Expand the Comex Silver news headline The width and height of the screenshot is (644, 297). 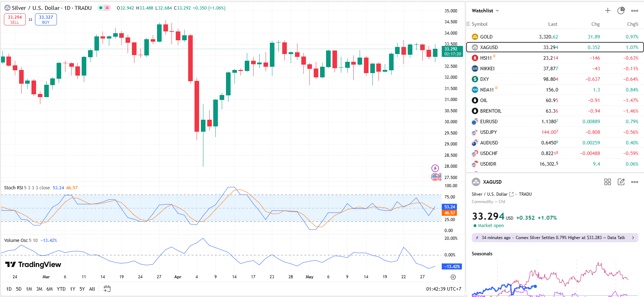[555, 238]
